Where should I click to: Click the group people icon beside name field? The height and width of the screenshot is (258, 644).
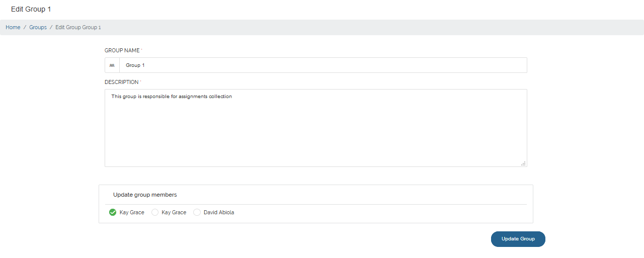click(112, 65)
